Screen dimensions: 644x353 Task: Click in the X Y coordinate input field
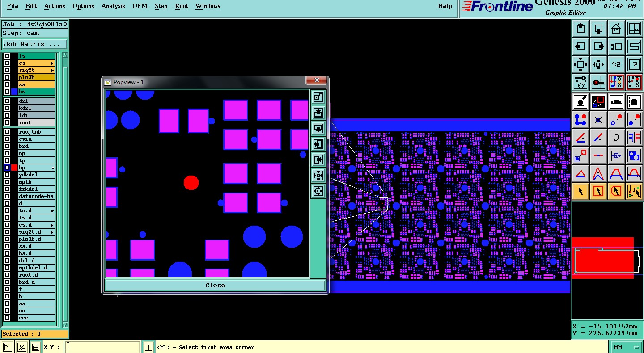(x=103, y=347)
